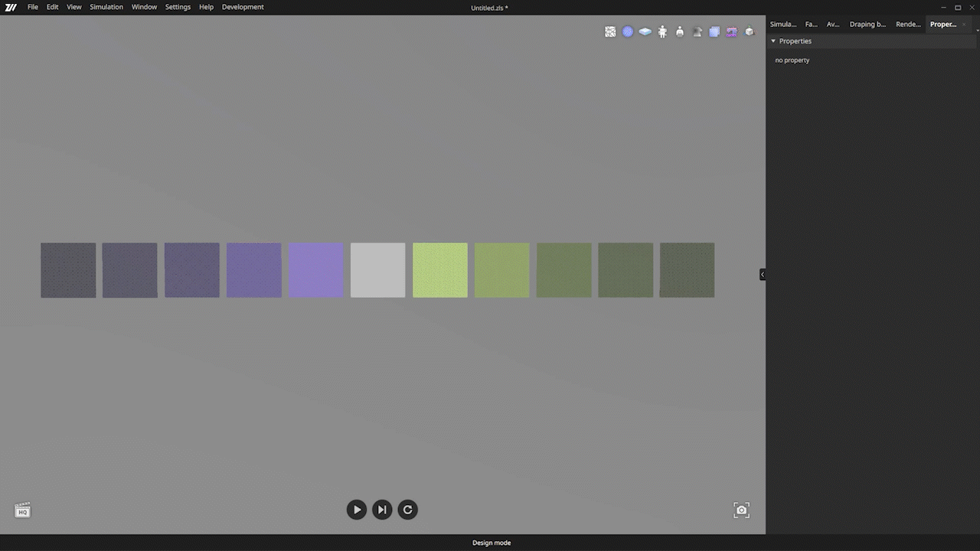Take a viewport snapshot with camera icon
This screenshot has height=551, width=980.
point(741,510)
